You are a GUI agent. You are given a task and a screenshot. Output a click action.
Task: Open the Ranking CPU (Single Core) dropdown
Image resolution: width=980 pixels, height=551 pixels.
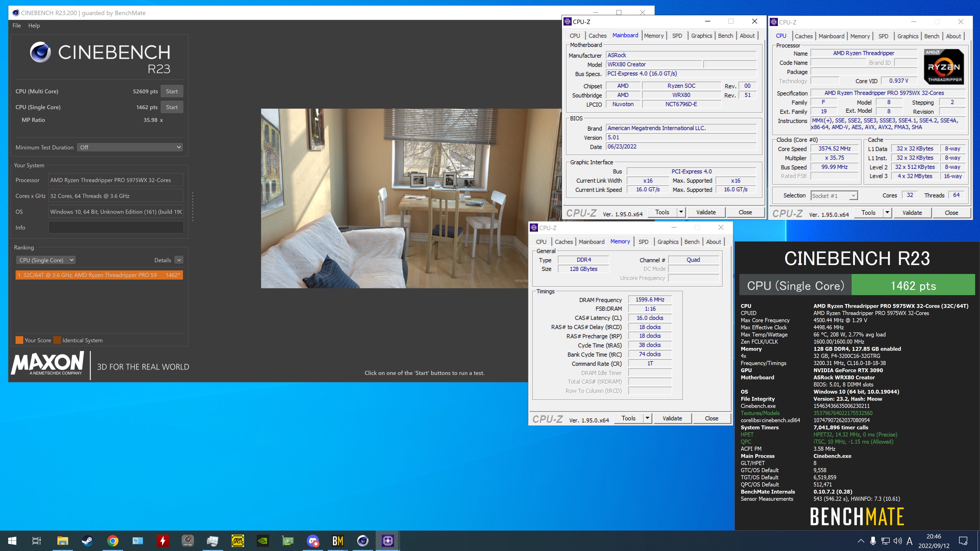coord(46,260)
